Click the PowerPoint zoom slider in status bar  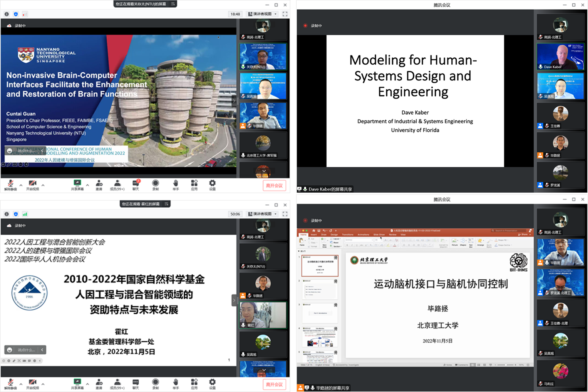(x=505, y=365)
